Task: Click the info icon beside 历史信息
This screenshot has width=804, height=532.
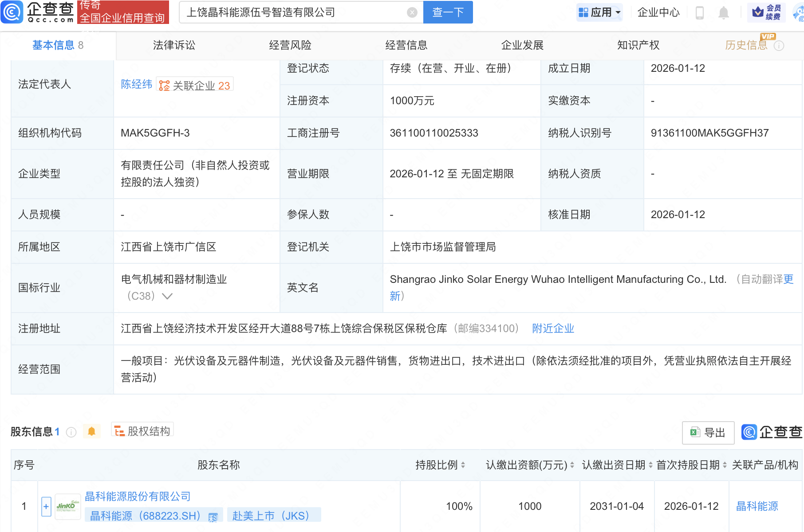Action: pos(779,46)
